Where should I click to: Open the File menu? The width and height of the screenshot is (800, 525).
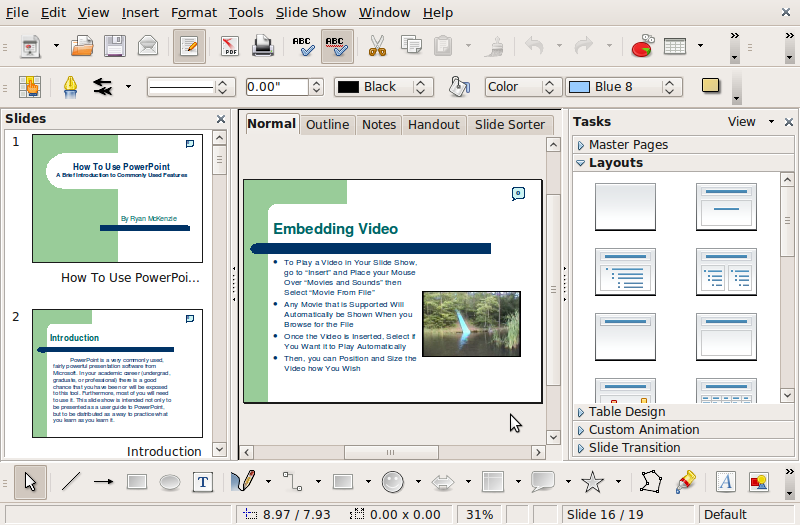(17, 13)
